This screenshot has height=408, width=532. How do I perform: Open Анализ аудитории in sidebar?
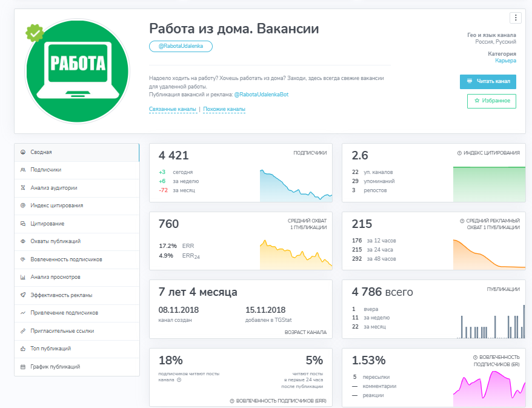(77, 188)
